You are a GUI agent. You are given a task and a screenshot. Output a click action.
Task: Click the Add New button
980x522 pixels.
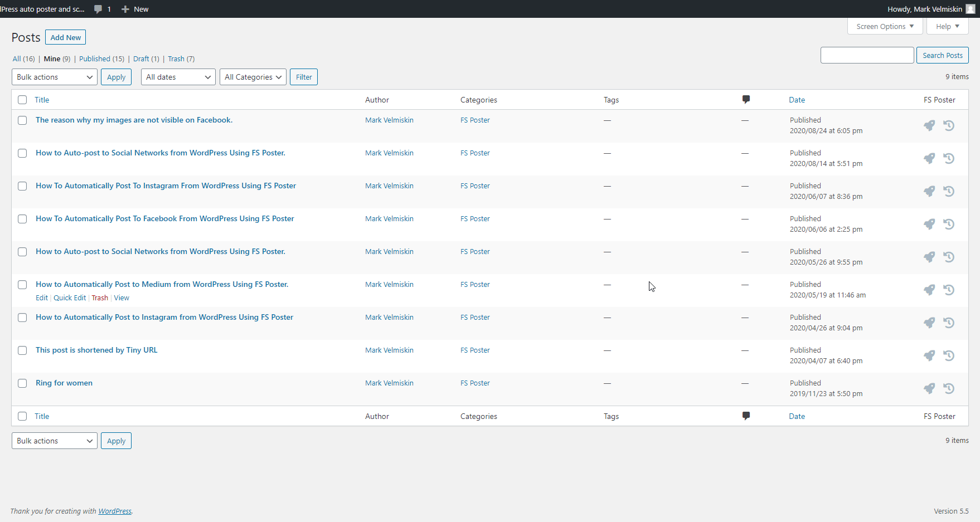(x=66, y=37)
